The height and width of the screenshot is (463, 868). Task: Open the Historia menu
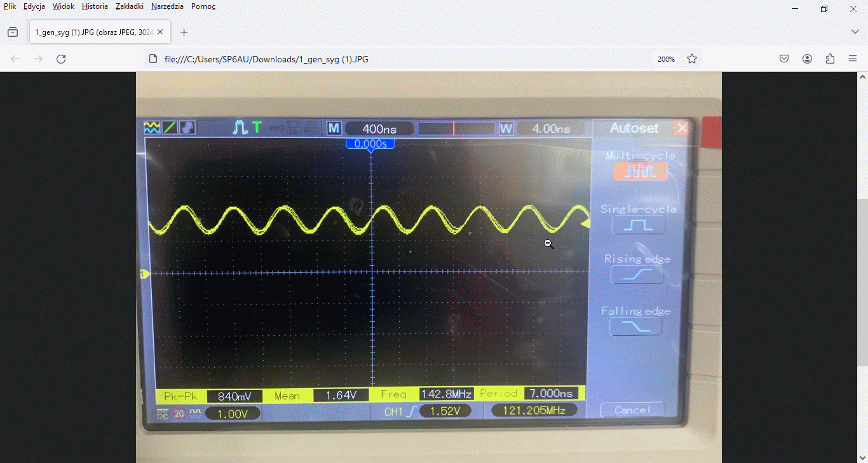point(95,6)
